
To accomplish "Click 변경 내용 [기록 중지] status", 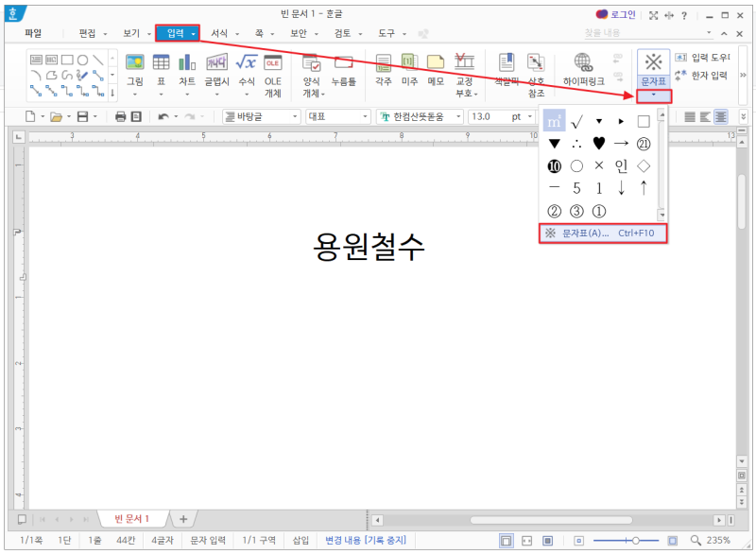I will click(x=366, y=540).
